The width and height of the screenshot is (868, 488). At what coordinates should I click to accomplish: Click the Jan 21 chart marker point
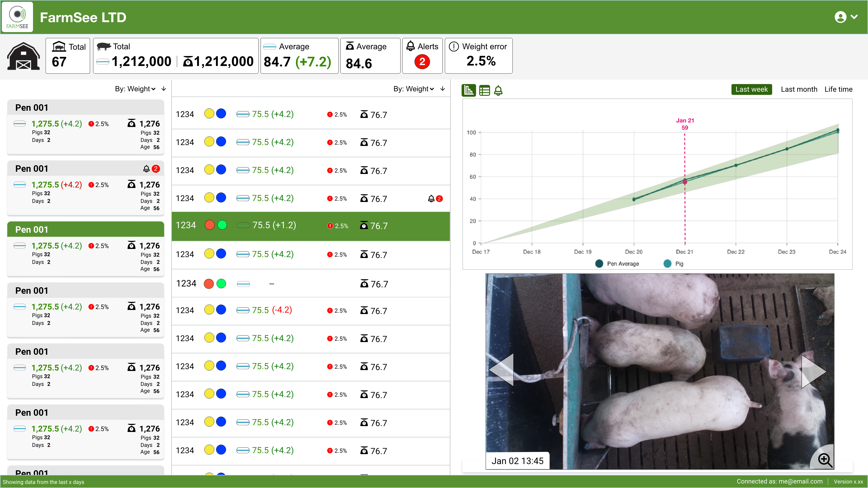(x=685, y=182)
